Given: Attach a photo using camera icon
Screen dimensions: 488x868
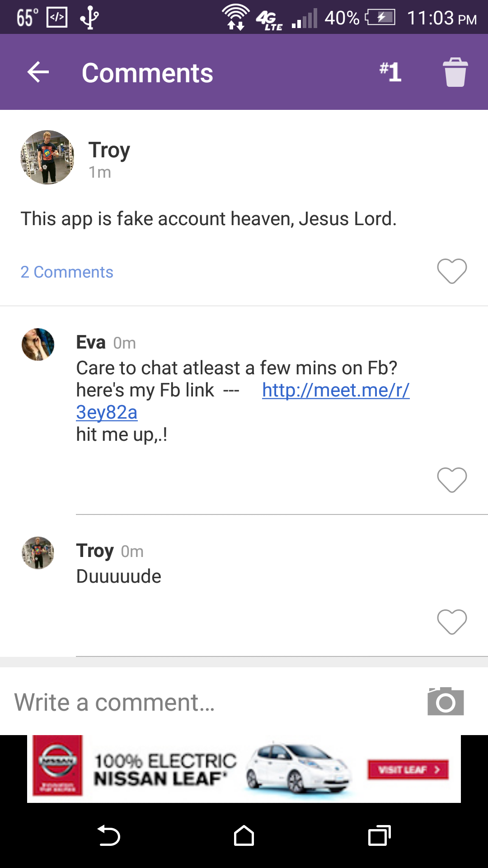Looking at the screenshot, I should 446,702.
